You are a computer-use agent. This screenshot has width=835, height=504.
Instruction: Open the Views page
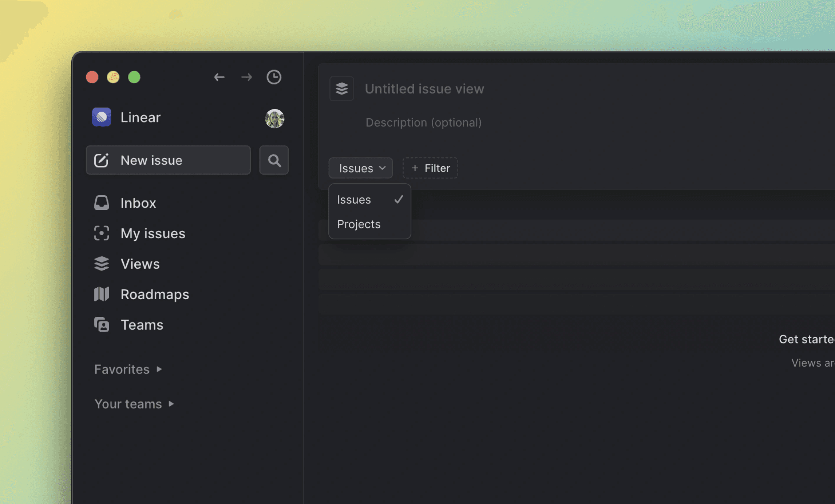(140, 264)
